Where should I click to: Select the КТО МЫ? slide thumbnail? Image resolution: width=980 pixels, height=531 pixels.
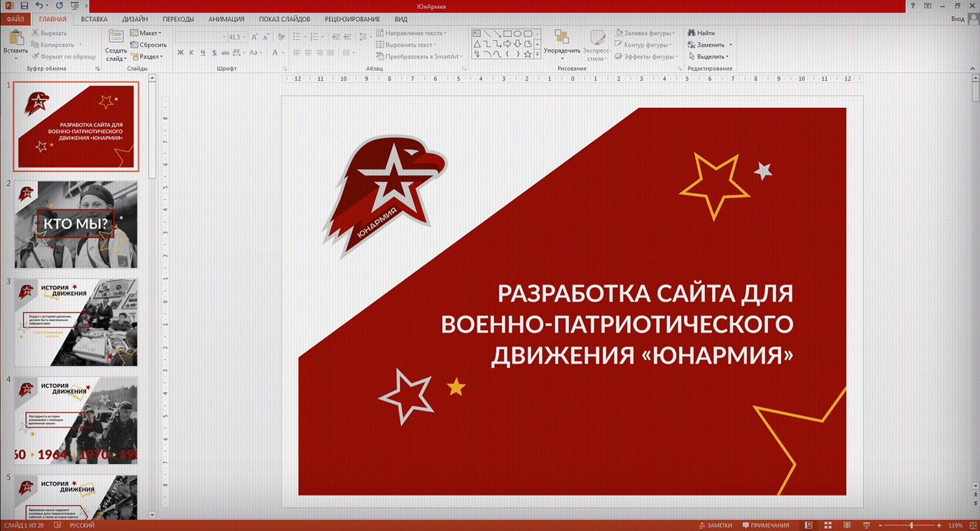point(76,224)
